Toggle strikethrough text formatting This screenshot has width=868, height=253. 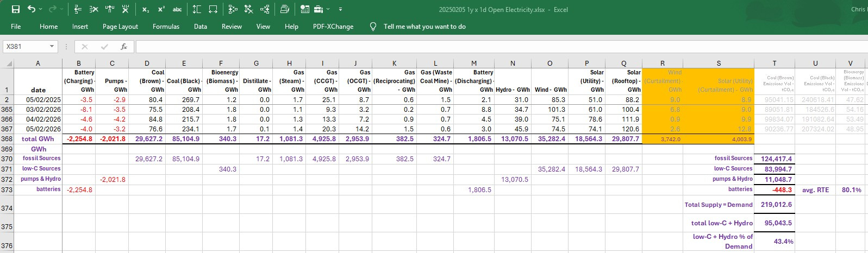(177, 9)
